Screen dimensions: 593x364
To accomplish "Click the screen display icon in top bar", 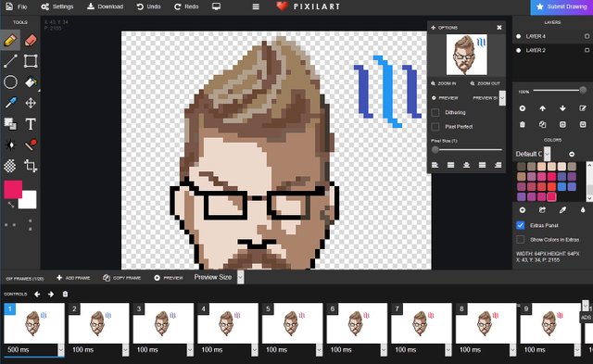I will pyautogui.click(x=216, y=6).
